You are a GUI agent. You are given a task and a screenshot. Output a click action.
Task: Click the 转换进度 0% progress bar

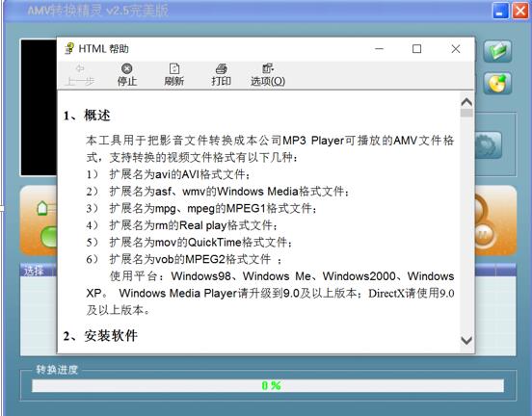[x=268, y=385]
